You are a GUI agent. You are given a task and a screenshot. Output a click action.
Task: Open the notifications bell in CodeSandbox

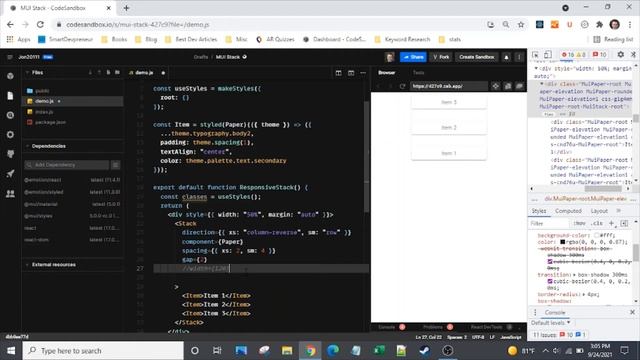(506, 57)
